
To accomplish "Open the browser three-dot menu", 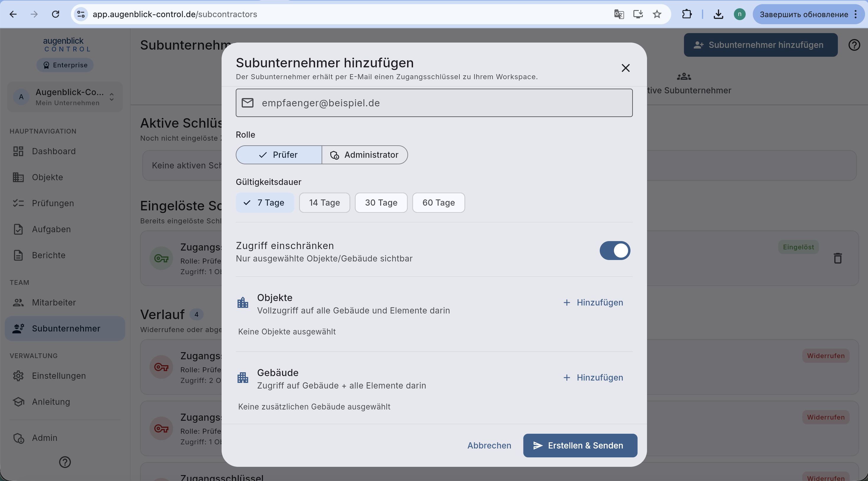I will coord(856,14).
